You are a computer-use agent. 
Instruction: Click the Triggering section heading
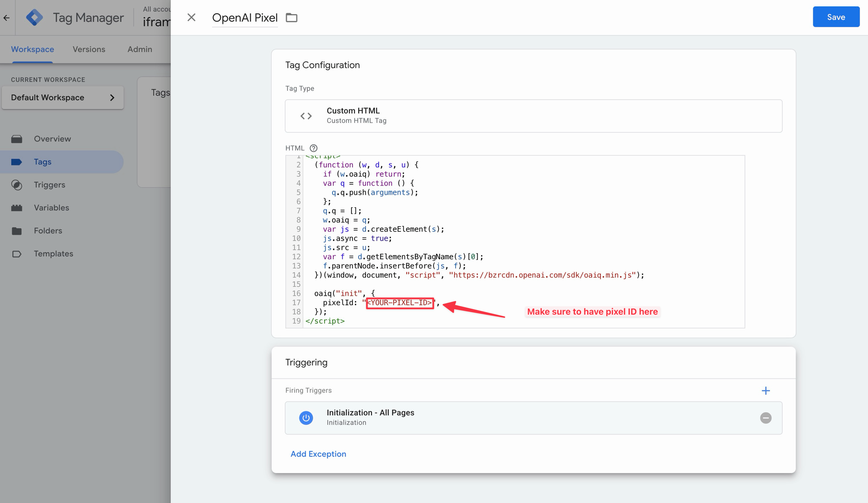click(306, 363)
